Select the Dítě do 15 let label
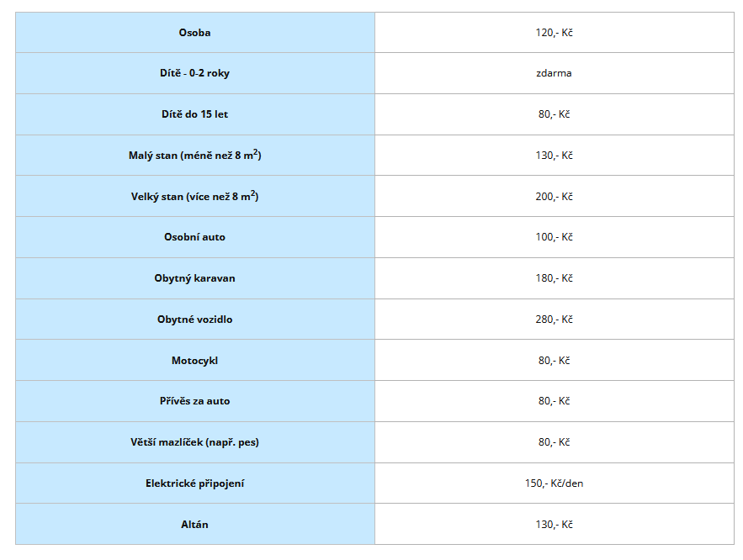 [194, 114]
